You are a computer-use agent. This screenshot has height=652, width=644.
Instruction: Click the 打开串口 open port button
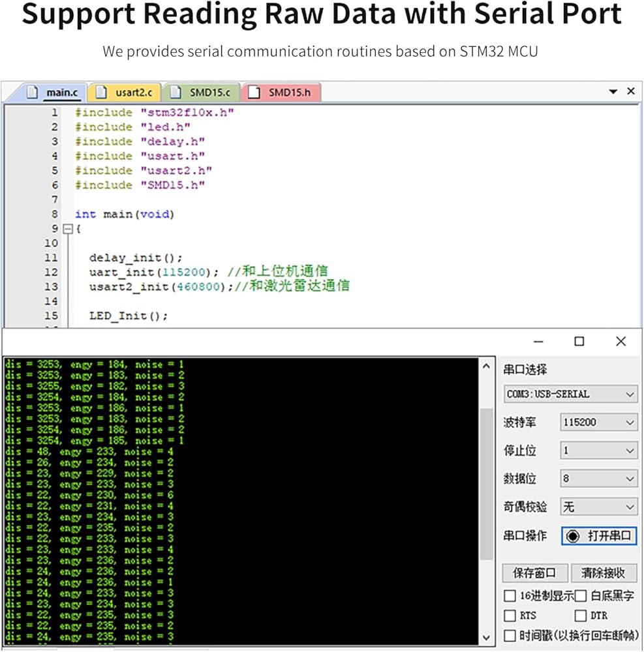598,536
